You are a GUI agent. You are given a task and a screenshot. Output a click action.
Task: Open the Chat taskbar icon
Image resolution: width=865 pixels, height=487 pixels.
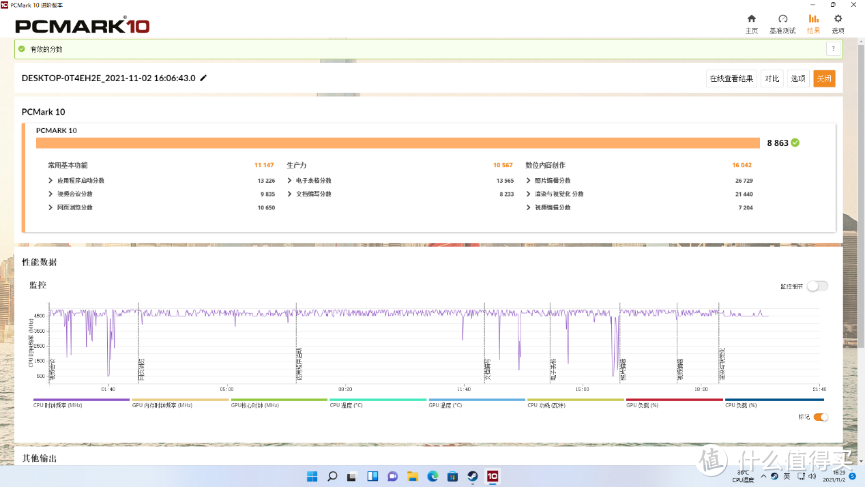click(x=392, y=476)
